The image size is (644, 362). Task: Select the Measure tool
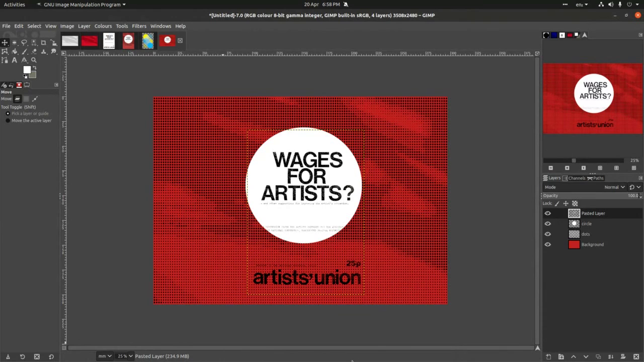(x=24, y=60)
